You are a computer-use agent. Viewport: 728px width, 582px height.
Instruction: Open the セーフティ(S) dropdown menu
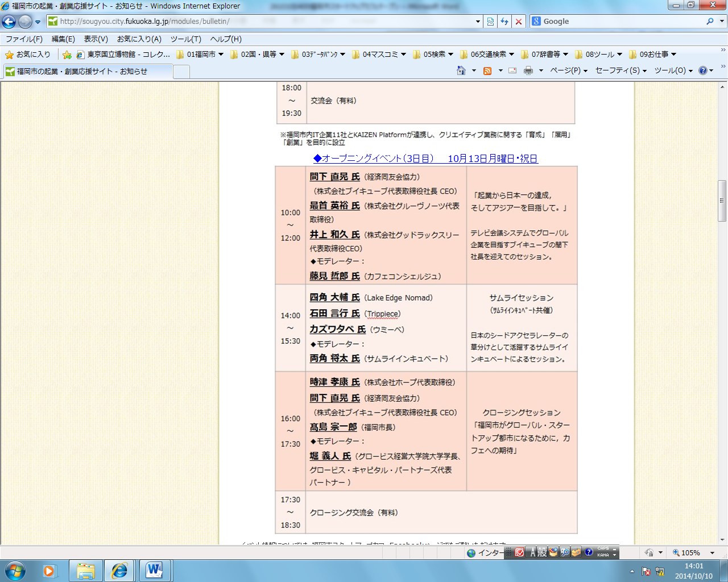click(621, 70)
